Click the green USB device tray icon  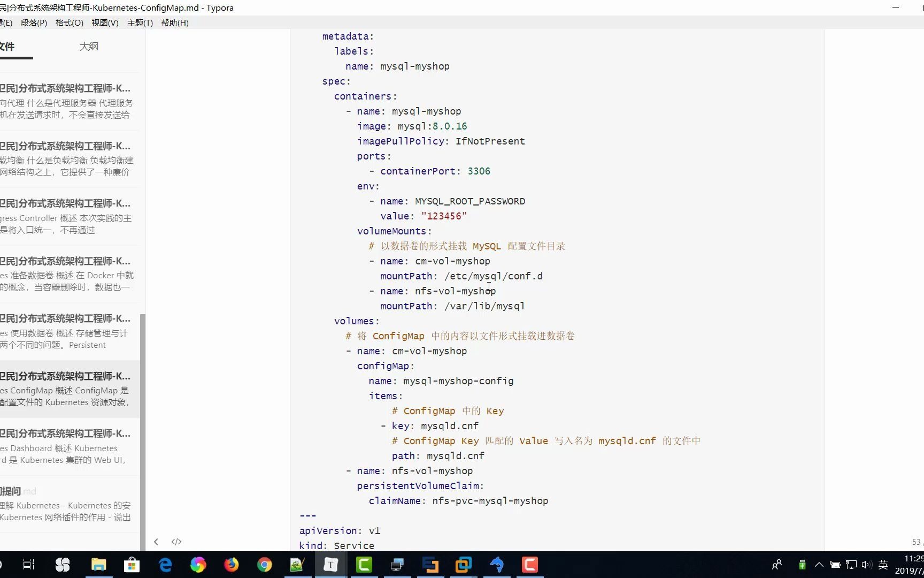coord(802,565)
